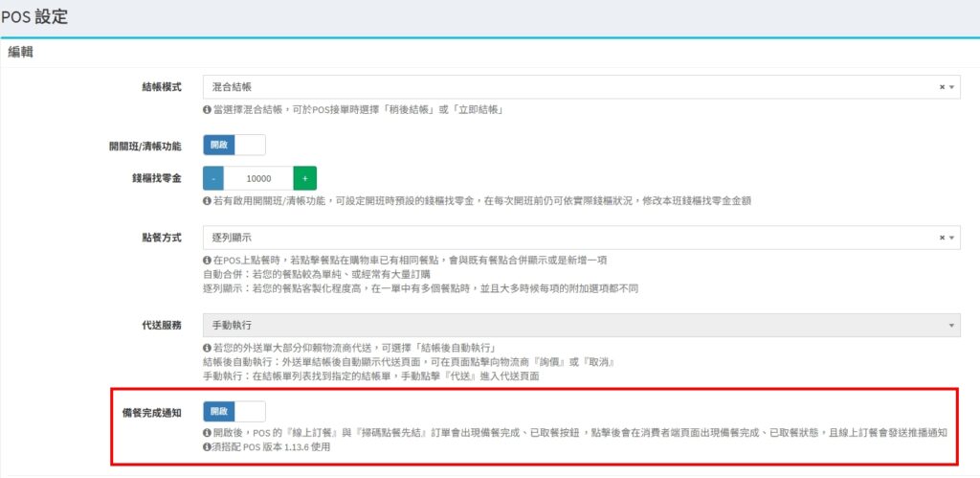
Task: Click the info icon under 點餐方式 field
Action: pyautogui.click(x=207, y=261)
